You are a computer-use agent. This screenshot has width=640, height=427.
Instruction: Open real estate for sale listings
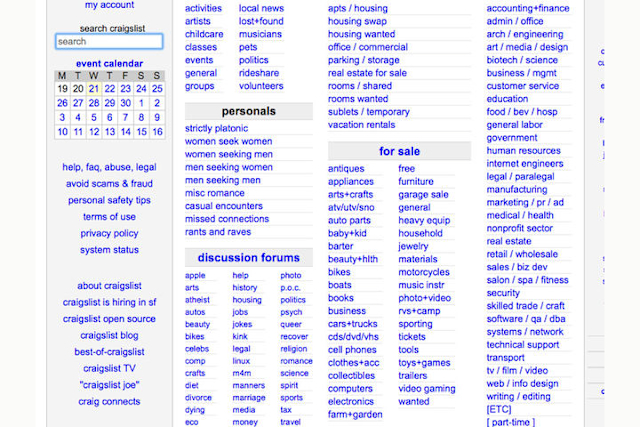(367, 73)
